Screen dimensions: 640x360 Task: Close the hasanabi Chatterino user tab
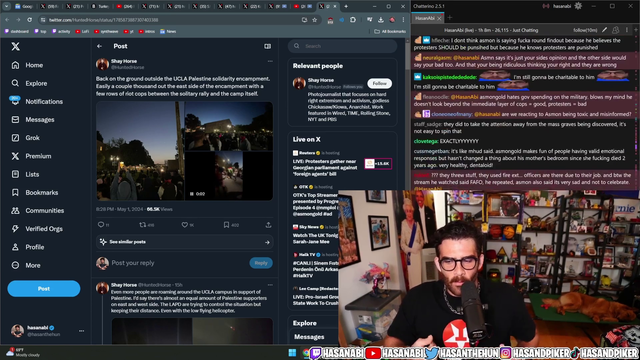(x=439, y=18)
